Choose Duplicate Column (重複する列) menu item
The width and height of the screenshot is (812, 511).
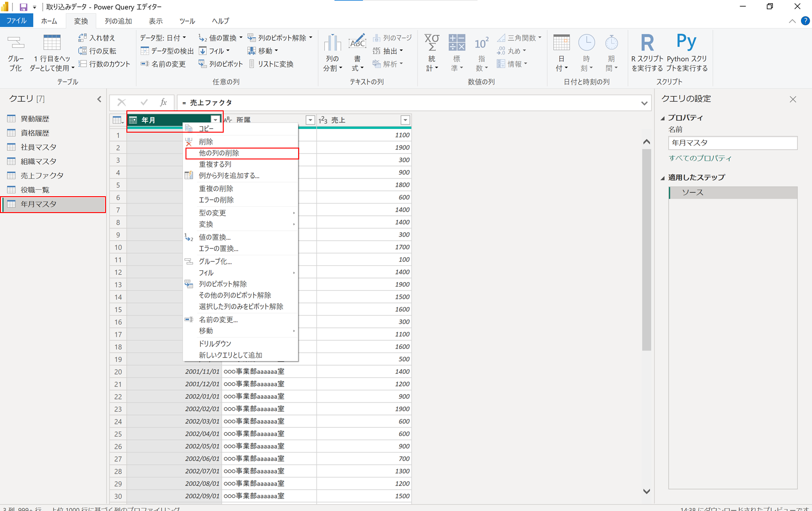tap(241, 164)
